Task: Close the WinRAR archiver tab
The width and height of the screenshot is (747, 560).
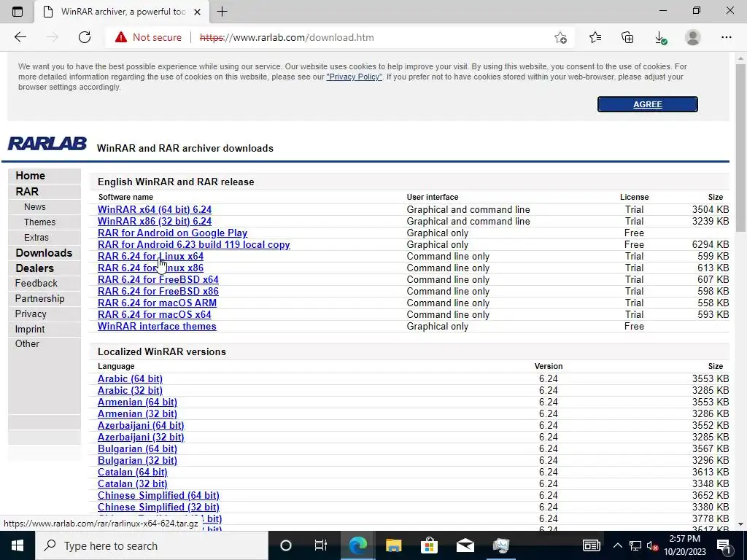Action: pos(197,12)
